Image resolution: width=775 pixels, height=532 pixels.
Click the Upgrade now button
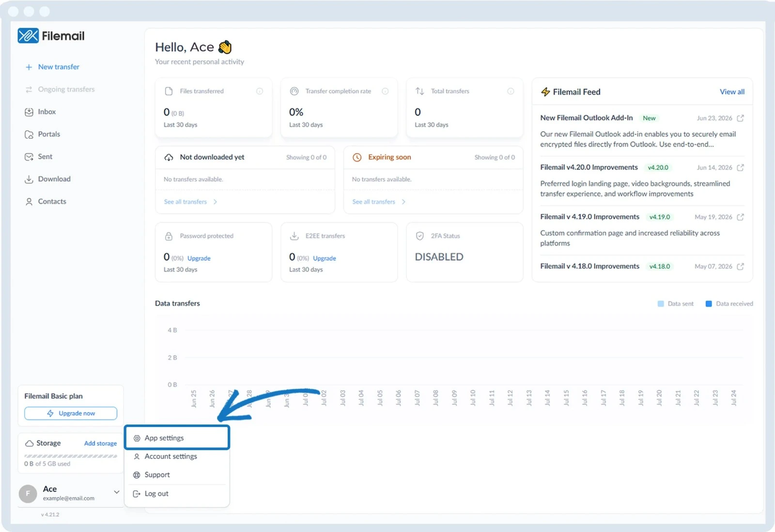point(71,413)
